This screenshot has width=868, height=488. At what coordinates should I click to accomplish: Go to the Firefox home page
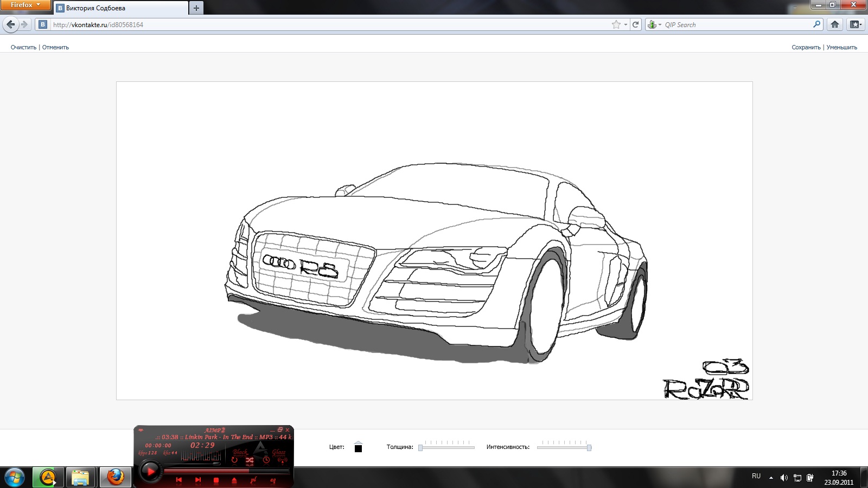pyautogui.click(x=835, y=24)
